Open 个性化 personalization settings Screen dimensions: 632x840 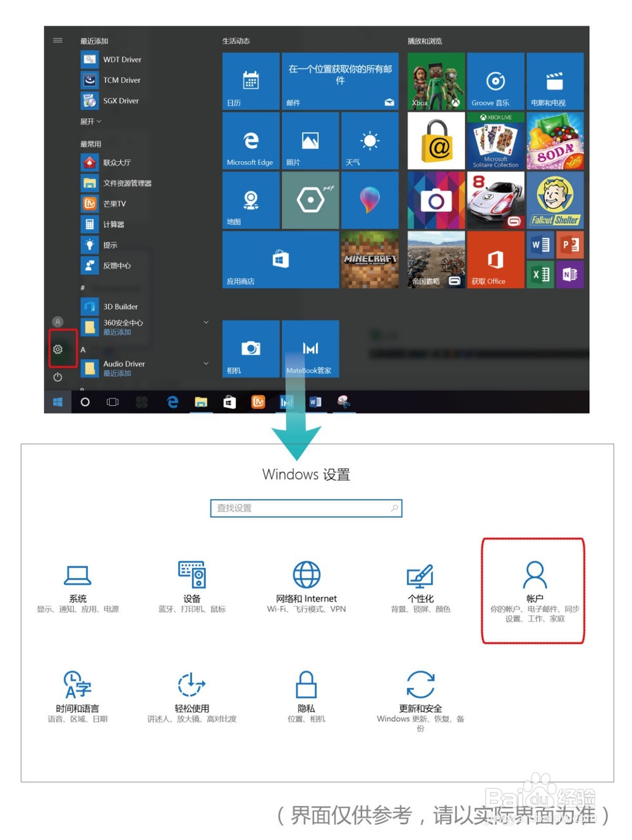420,587
